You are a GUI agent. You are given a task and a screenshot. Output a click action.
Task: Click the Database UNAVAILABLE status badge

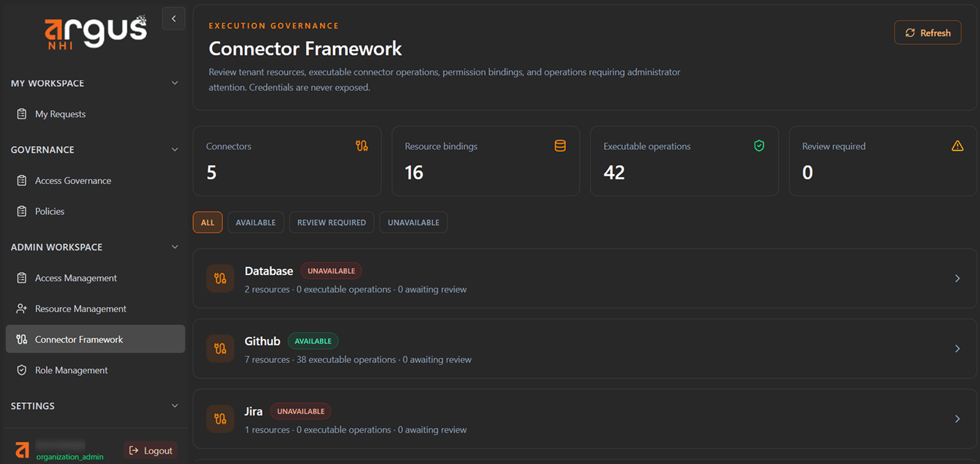(331, 271)
